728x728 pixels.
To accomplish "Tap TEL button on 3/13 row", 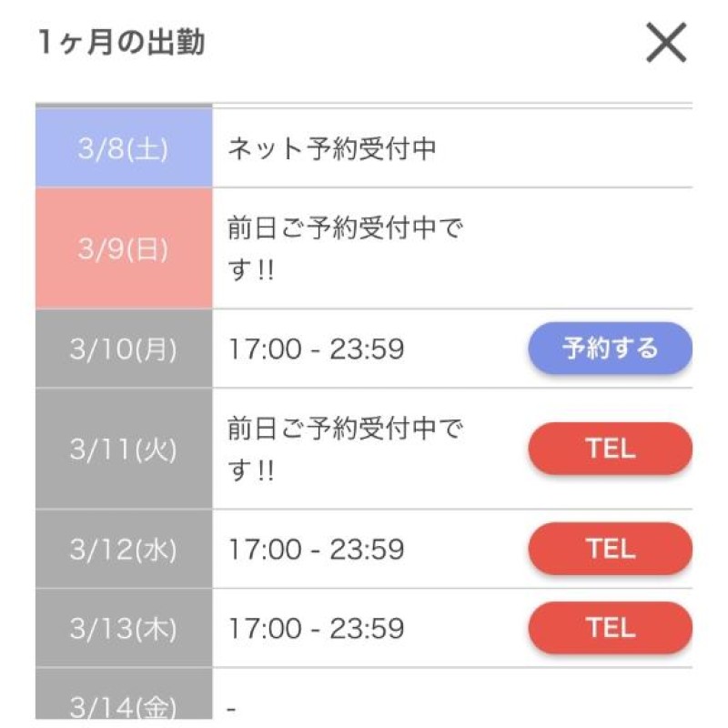I will [x=610, y=628].
